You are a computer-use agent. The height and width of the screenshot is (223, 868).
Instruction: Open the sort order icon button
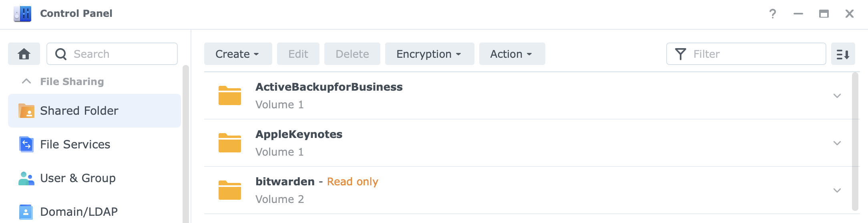coord(843,54)
